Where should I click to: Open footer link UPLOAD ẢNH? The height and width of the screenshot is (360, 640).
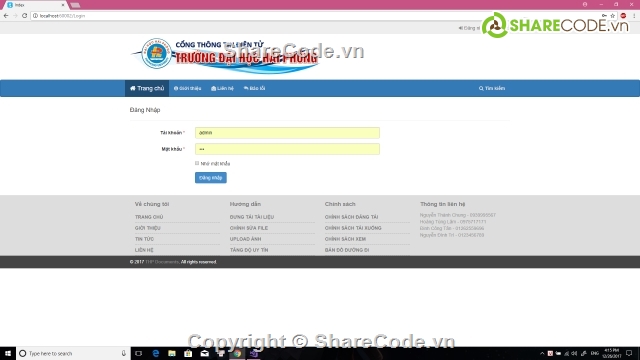point(245,239)
